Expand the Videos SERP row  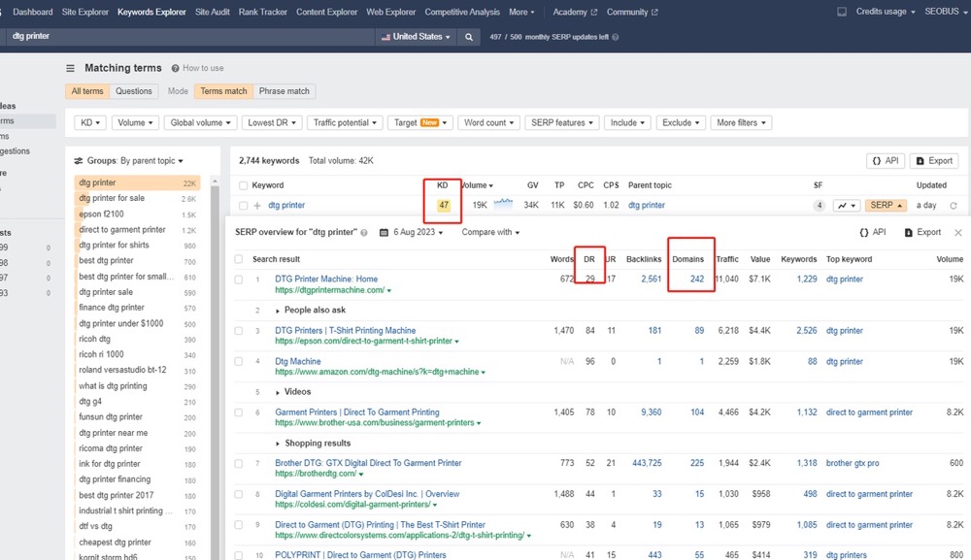(293, 392)
